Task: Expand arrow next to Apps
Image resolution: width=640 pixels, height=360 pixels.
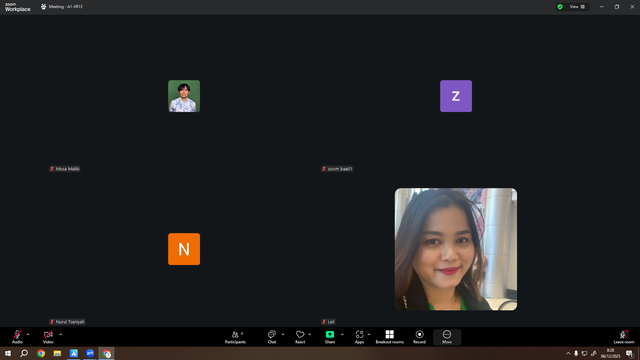Action: click(369, 334)
